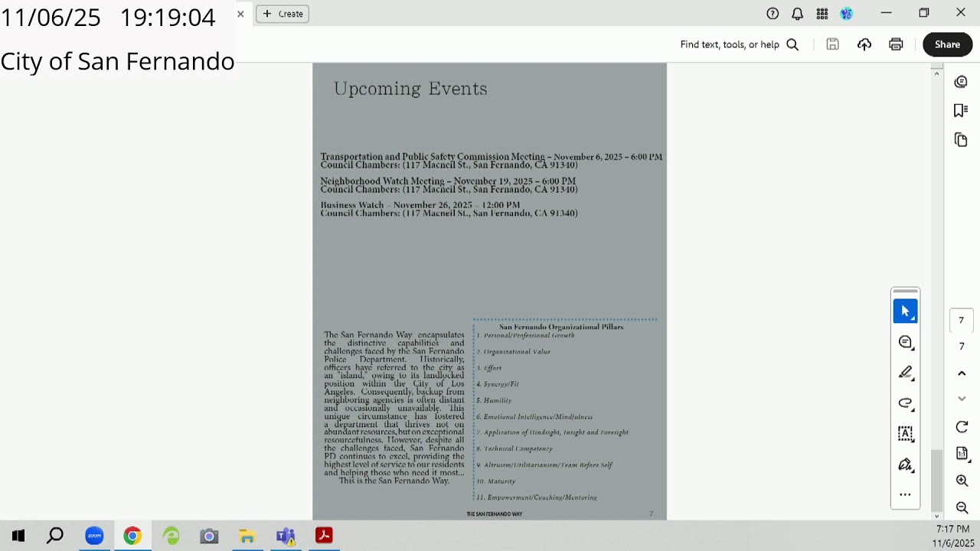
Task: Select the Highlight pen tool
Action: (x=905, y=373)
